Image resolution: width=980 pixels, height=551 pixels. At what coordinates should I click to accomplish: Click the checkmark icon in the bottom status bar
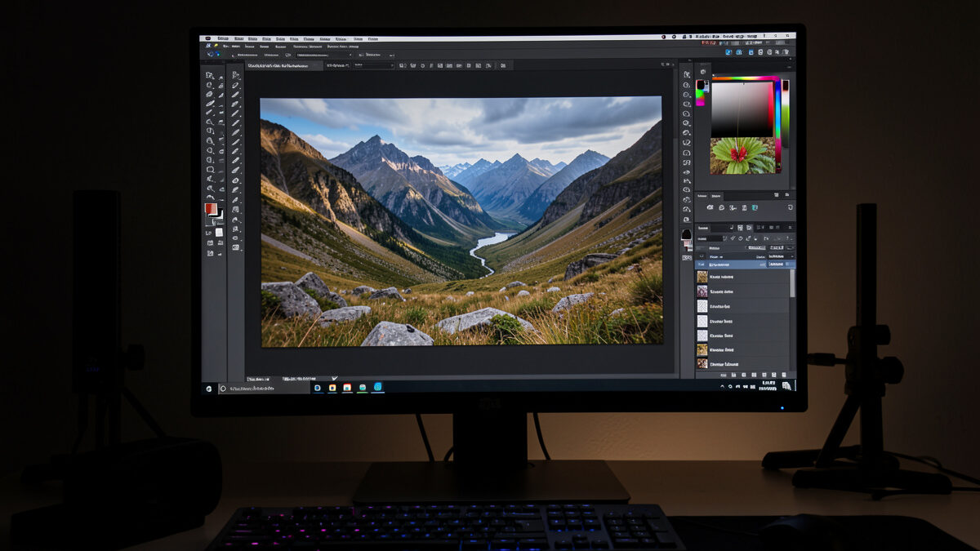(x=335, y=378)
